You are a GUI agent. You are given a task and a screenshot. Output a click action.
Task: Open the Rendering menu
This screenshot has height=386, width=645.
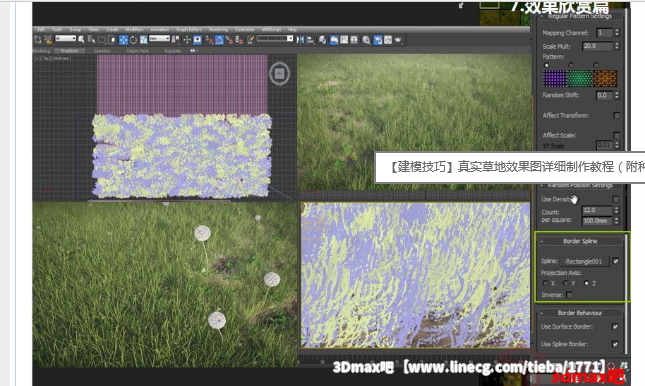[218, 30]
